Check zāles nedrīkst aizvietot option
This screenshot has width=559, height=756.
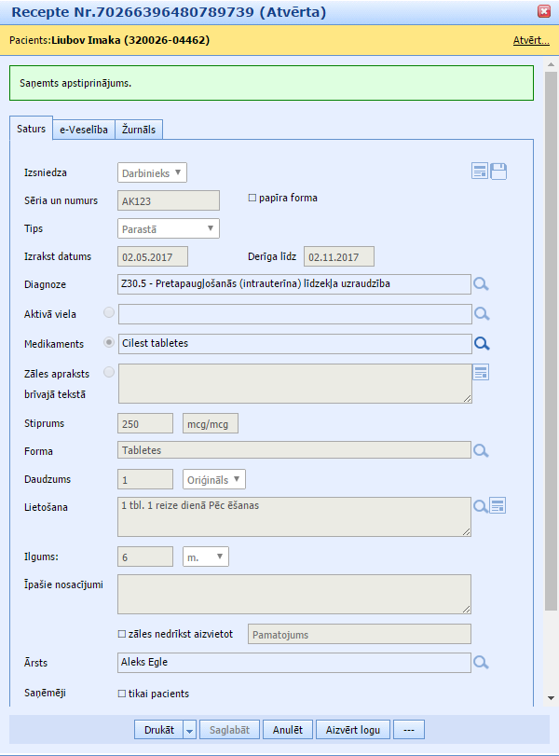122,634
